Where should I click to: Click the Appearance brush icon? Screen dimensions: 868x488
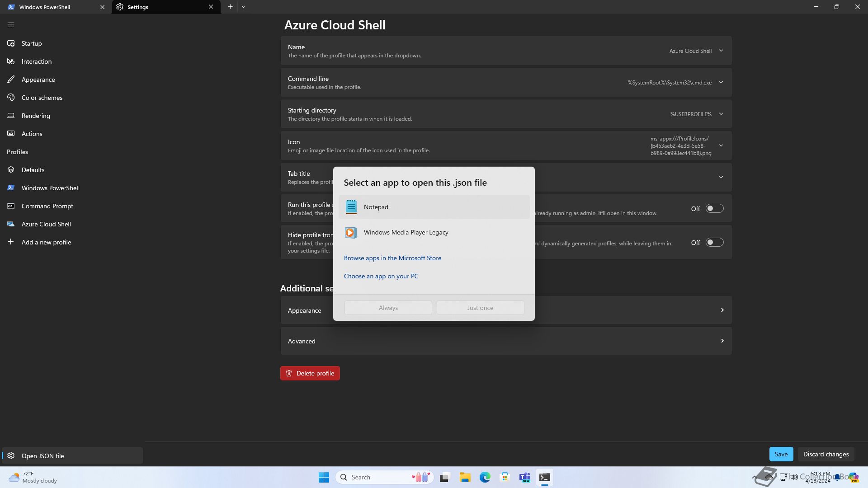pos(11,80)
